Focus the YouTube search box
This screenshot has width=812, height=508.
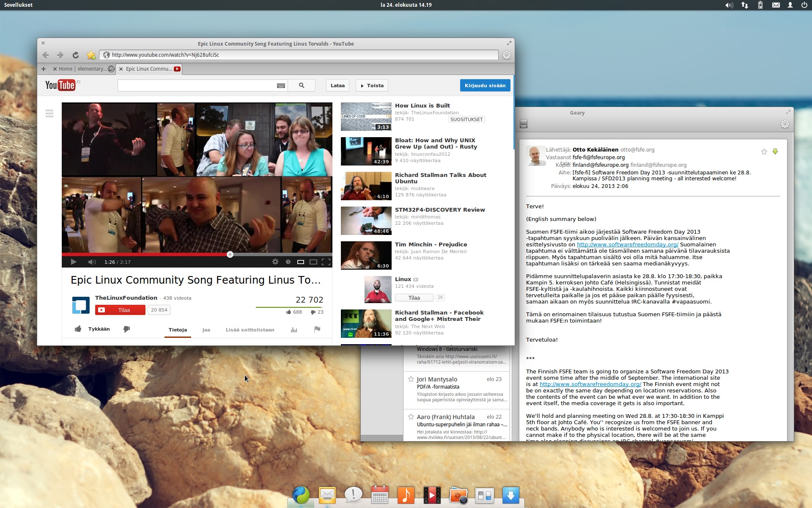click(x=197, y=86)
